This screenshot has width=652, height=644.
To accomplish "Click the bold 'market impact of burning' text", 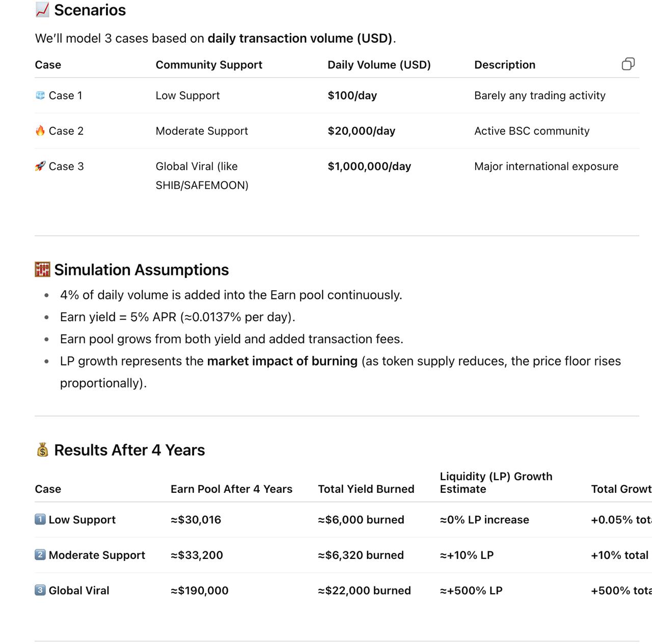I will tap(282, 361).
